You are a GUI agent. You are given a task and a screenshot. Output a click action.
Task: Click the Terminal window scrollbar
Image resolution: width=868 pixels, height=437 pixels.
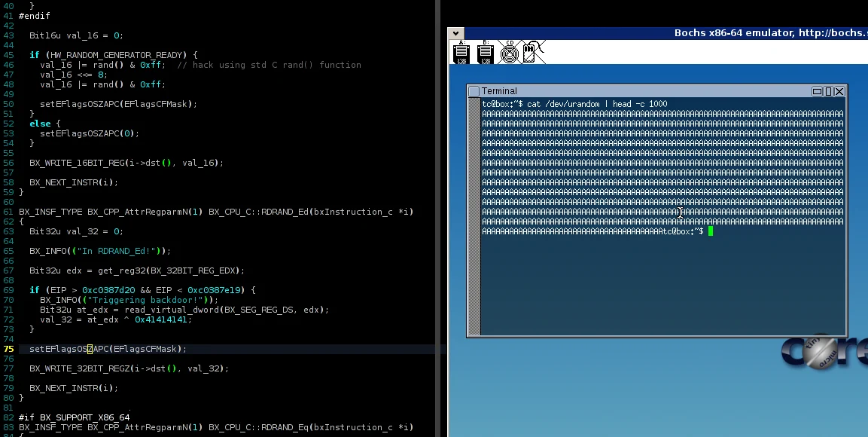[474, 216]
